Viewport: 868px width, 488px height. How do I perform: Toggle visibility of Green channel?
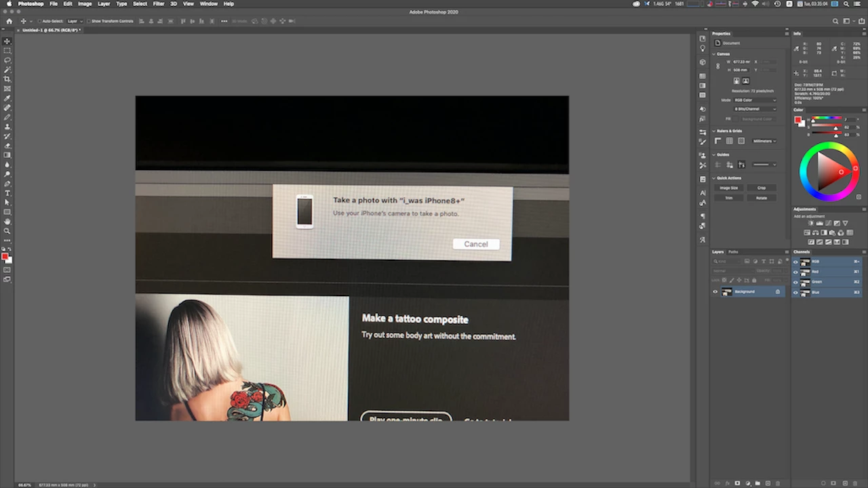click(795, 281)
